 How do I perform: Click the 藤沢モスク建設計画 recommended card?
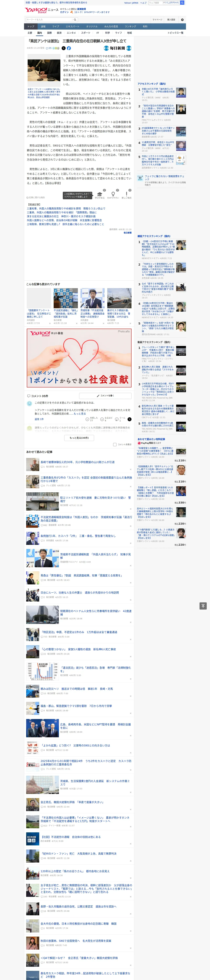[119, 306]
